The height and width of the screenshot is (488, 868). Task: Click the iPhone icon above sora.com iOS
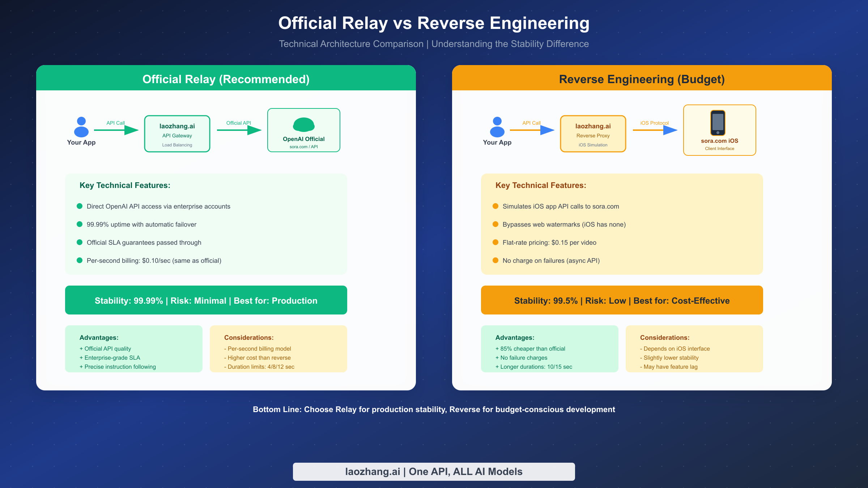(718, 123)
